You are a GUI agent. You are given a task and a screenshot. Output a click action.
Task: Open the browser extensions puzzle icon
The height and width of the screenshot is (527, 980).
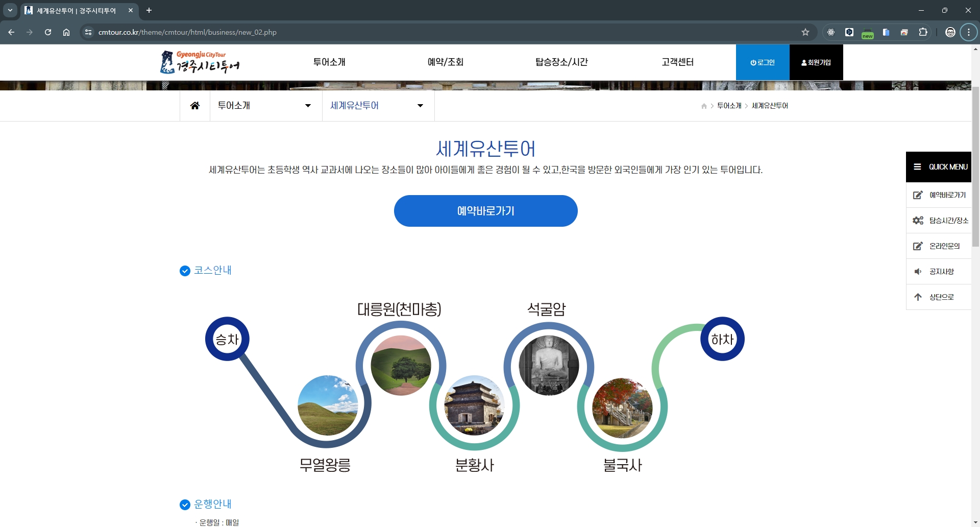[x=923, y=32]
